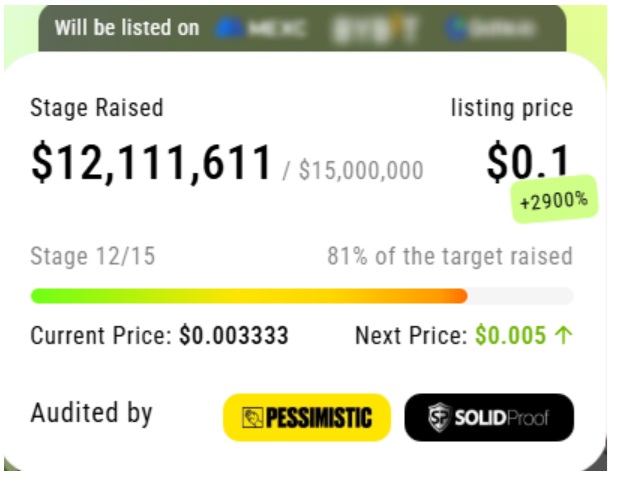This screenshot has width=618, height=478.
Task: Click the Next Price $0.005 value
Action: [511, 335]
